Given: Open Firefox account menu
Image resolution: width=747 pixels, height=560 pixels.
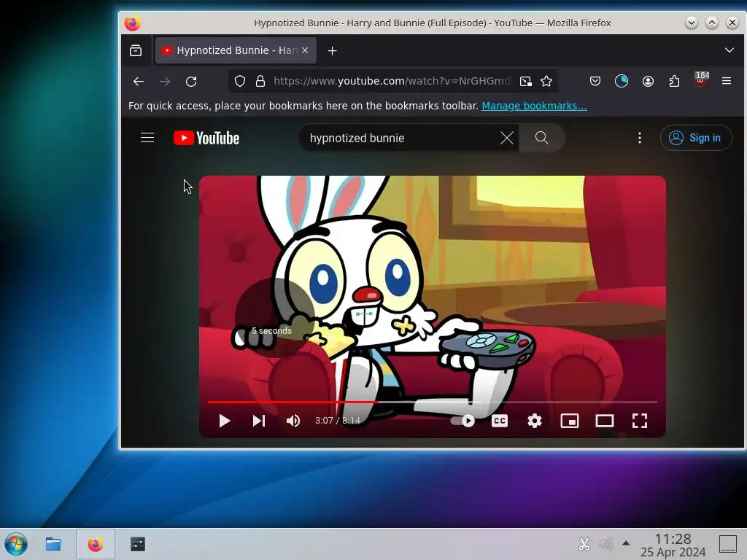Looking at the screenshot, I should (648, 82).
